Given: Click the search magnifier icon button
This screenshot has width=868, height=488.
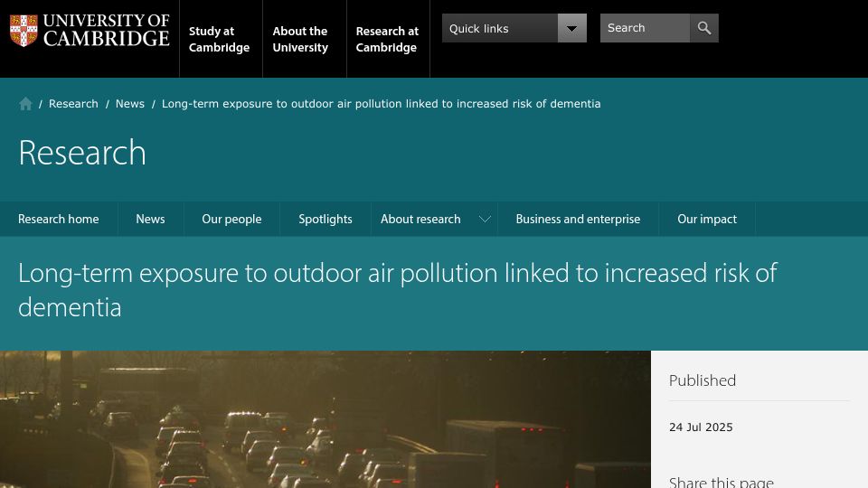Looking at the screenshot, I should point(704,28).
